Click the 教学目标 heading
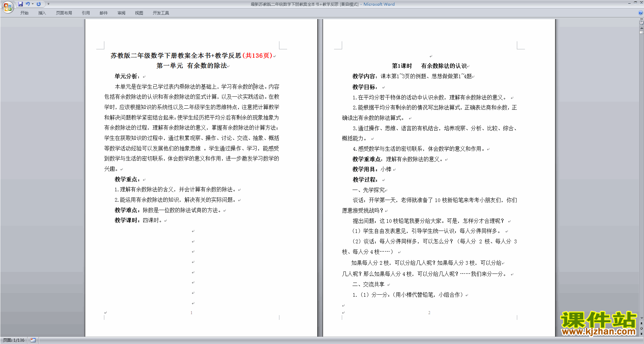This screenshot has height=344, width=644. click(365, 87)
